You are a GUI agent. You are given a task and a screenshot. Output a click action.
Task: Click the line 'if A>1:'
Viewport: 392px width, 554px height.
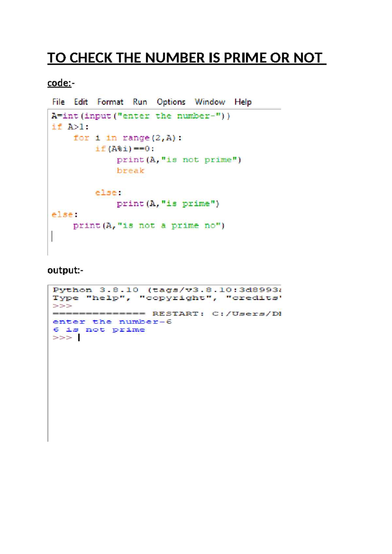pyautogui.click(x=70, y=127)
